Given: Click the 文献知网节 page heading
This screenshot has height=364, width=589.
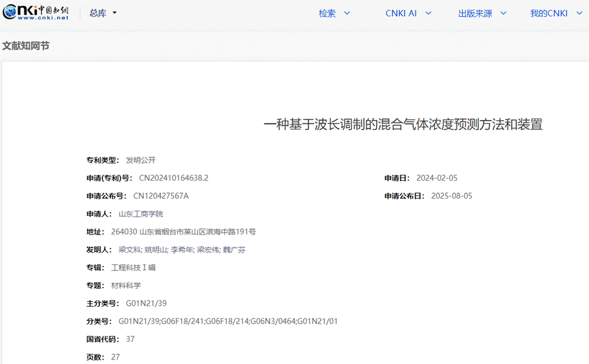Looking at the screenshot, I should pyautogui.click(x=25, y=46).
